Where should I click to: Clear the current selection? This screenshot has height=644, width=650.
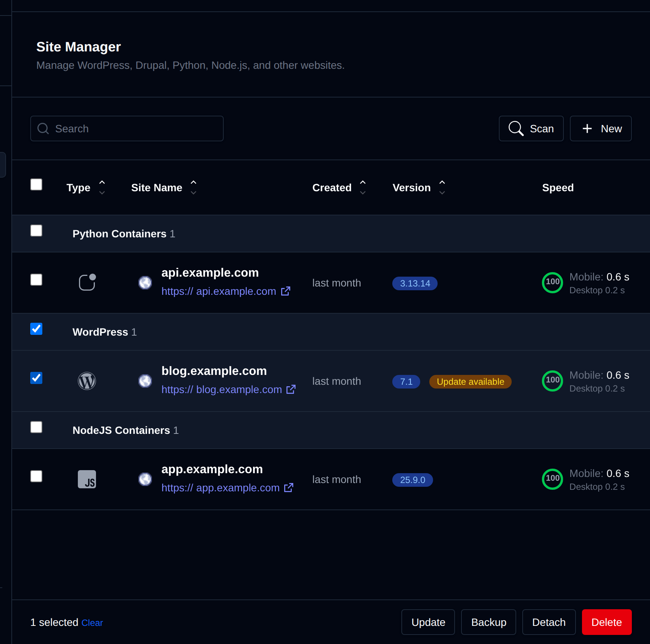tap(92, 623)
